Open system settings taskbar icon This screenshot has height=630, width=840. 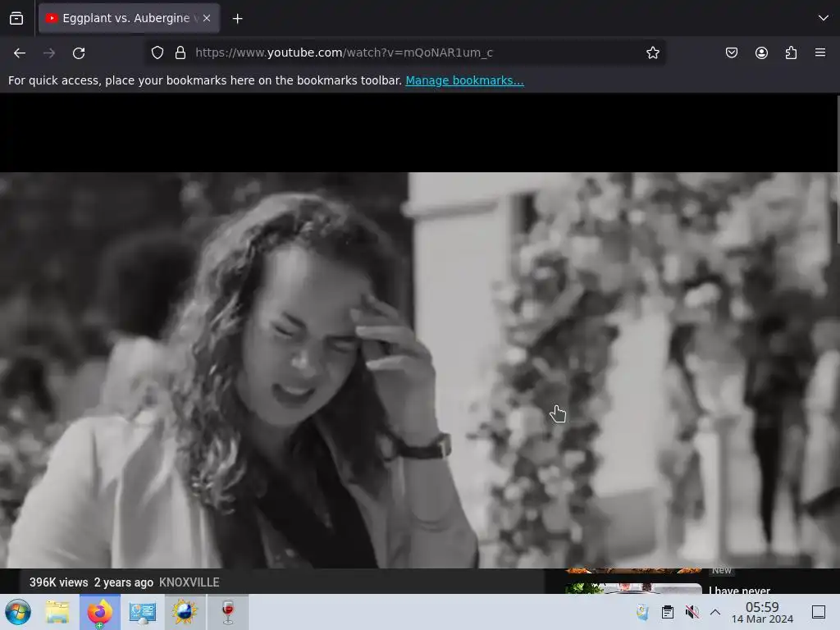pos(143,612)
